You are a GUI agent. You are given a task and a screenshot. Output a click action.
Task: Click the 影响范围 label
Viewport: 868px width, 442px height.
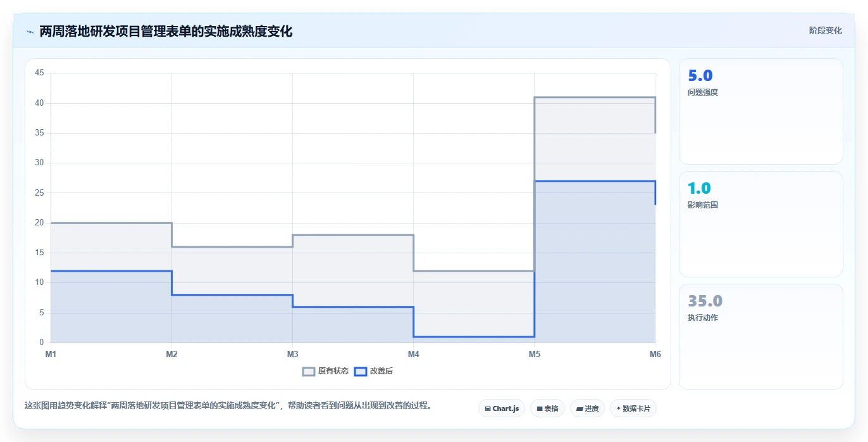pos(703,205)
